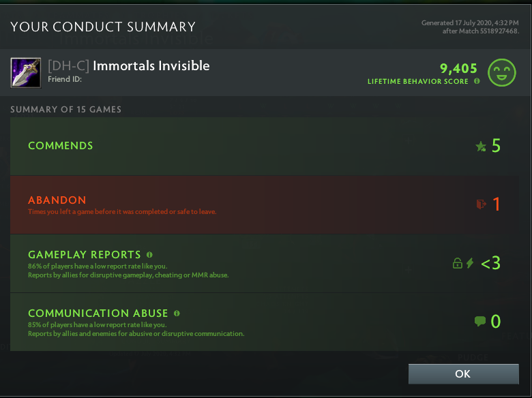Click the speech bubble communication icon
The image size is (532, 398).
(480, 321)
